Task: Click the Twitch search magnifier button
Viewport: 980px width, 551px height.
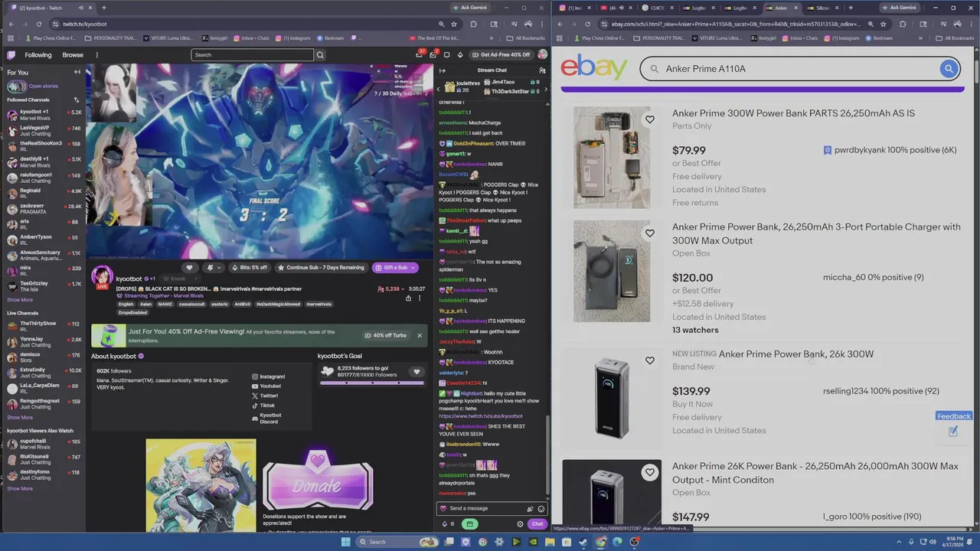Action: pyautogui.click(x=320, y=55)
